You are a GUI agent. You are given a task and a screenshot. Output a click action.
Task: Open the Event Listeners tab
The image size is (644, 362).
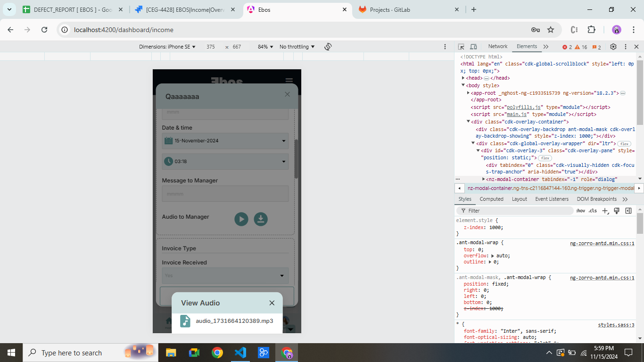552,199
